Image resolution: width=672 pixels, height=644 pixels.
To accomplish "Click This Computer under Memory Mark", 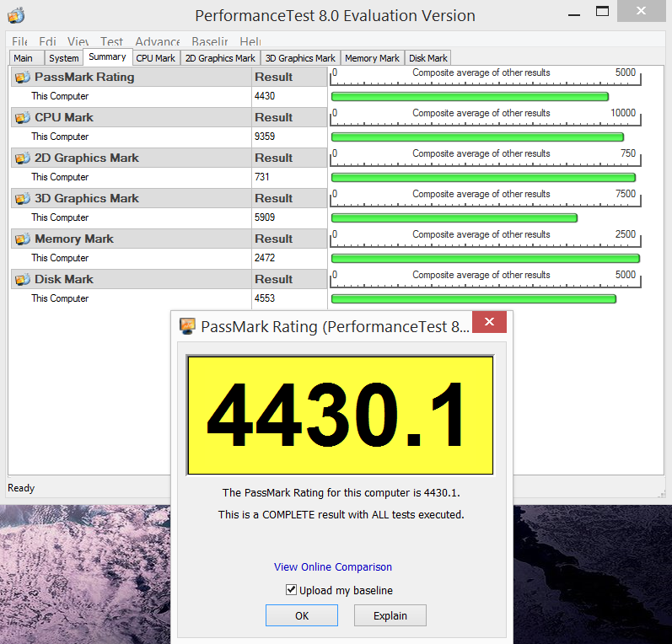I will [60, 258].
